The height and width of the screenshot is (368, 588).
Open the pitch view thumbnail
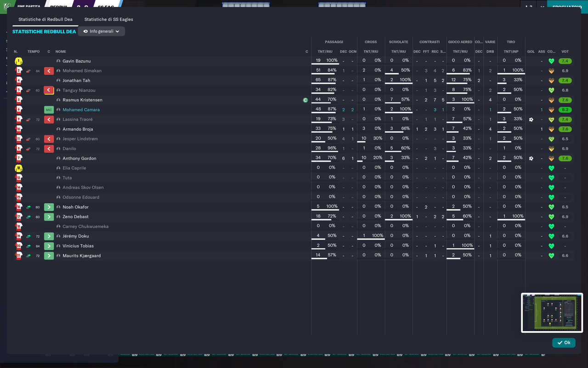(552, 313)
